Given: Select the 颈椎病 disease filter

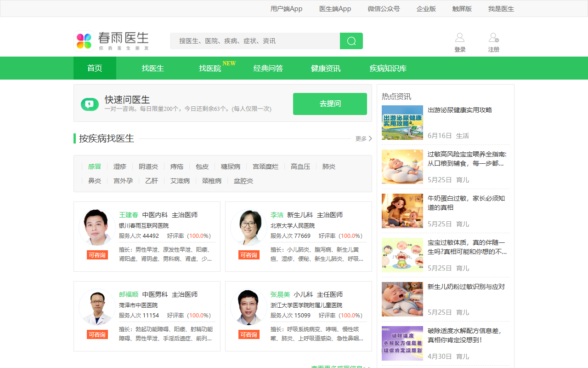Looking at the screenshot, I should pos(212,181).
